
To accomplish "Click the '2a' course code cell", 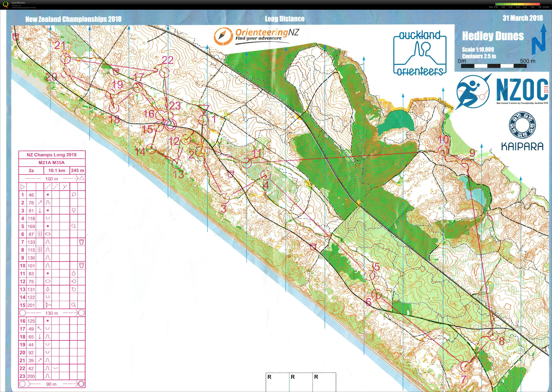I will [x=31, y=170].
